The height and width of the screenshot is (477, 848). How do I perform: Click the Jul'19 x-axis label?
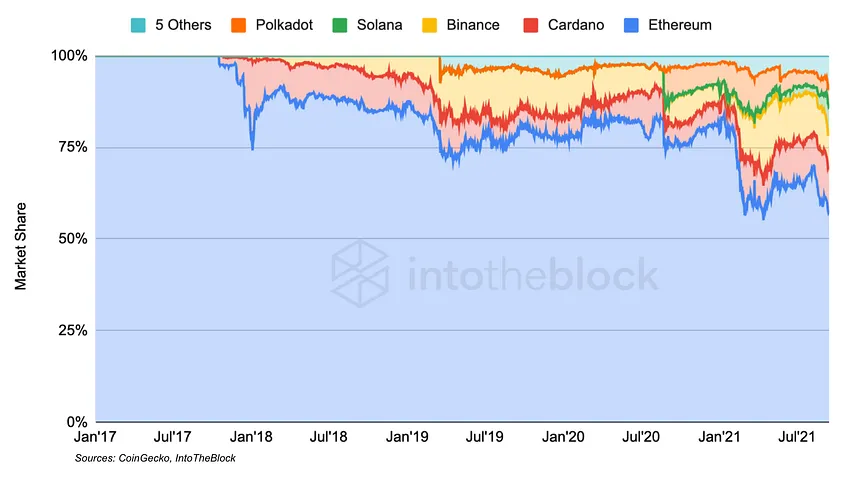(x=485, y=436)
